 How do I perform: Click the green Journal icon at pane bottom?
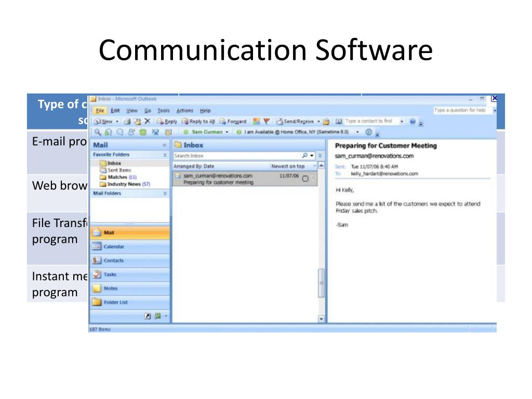click(157, 316)
